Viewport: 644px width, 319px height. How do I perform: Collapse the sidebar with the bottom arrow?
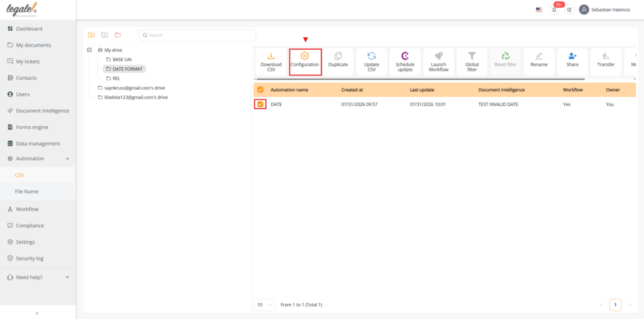point(37,313)
